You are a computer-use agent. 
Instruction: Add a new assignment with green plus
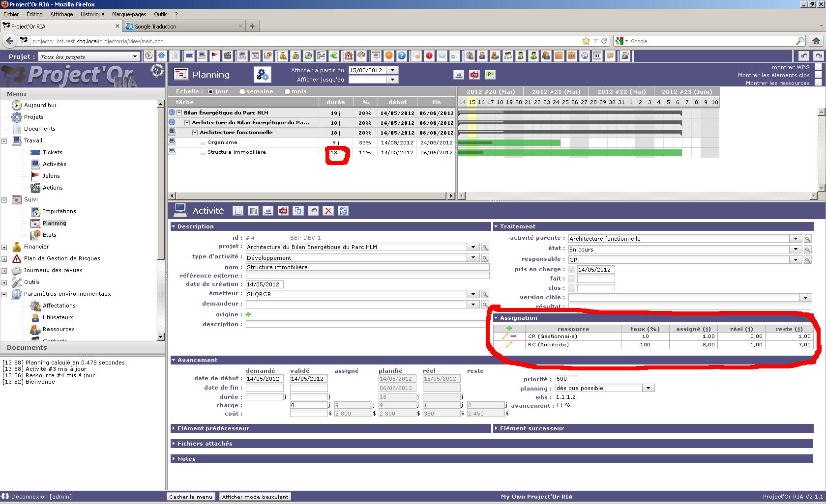[509, 329]
